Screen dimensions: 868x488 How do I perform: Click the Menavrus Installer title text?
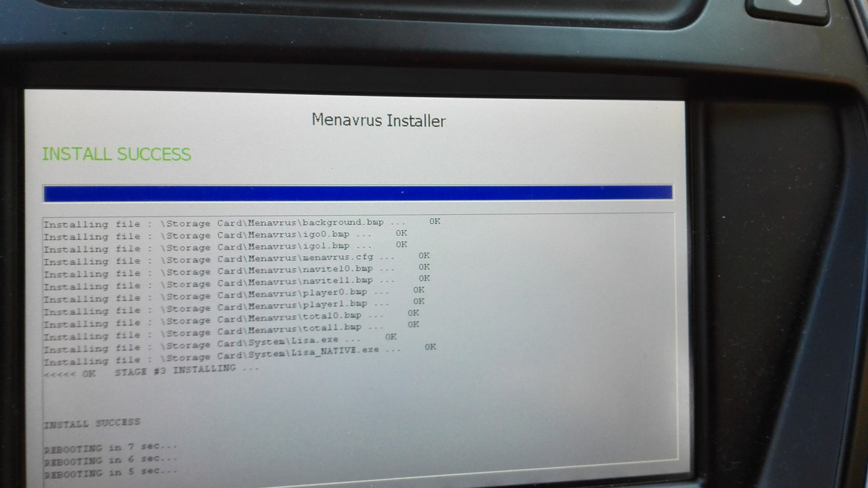(x=378, y=121)
